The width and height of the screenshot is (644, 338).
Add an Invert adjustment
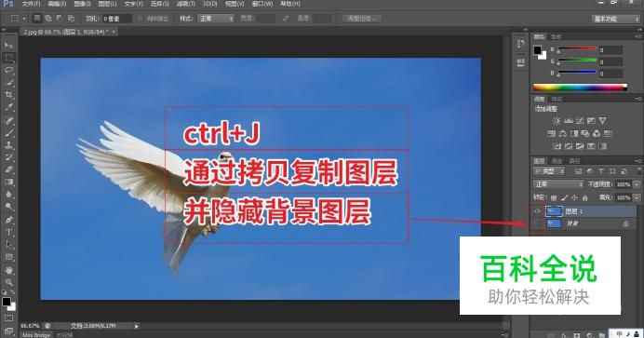click(557, 146)
